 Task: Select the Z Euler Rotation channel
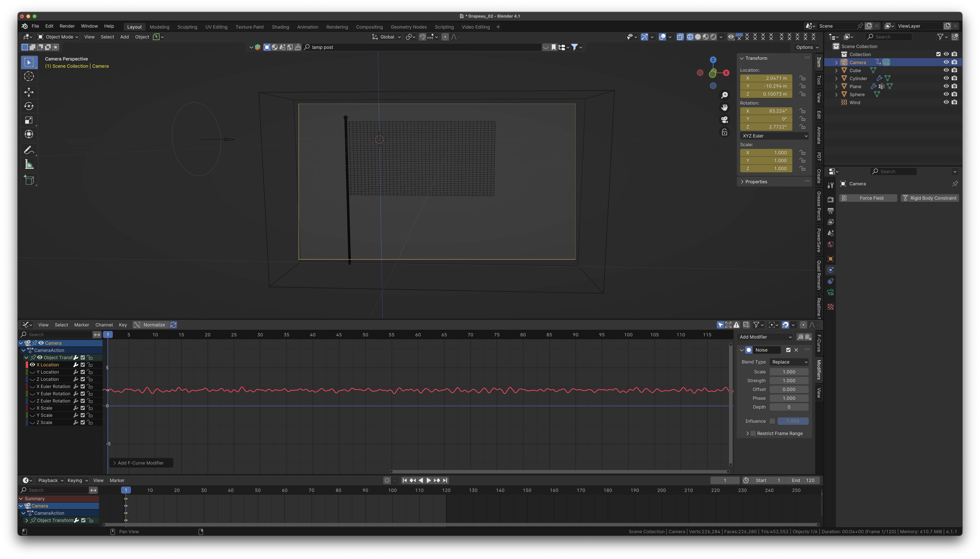(x=53, y=401)
